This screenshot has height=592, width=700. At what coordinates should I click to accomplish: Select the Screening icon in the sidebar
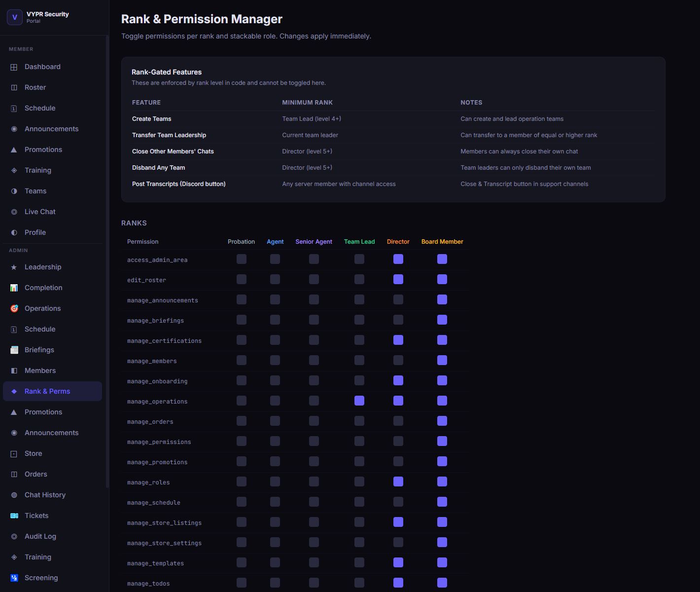coord(14,578)
